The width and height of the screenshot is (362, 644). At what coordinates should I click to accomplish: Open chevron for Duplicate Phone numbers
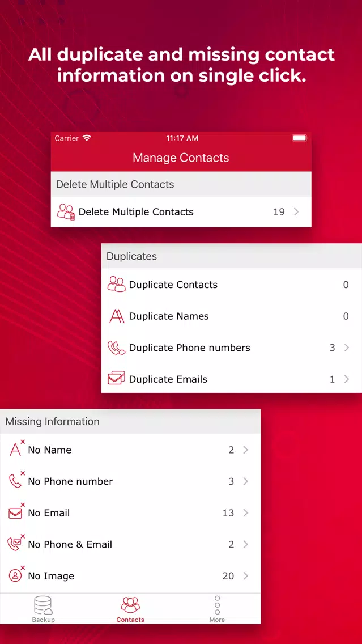[x=347, y=348]
